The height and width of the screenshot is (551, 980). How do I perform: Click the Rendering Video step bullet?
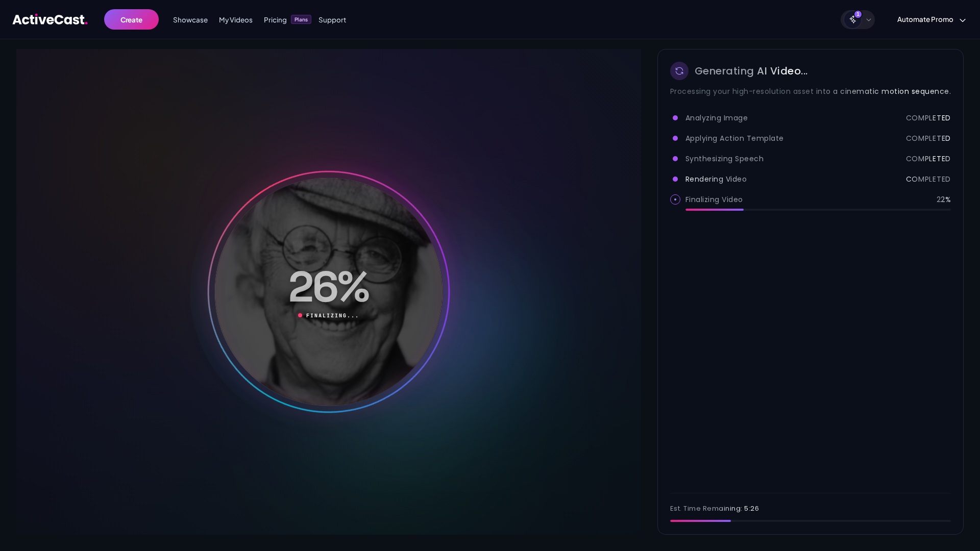[675, 179]
